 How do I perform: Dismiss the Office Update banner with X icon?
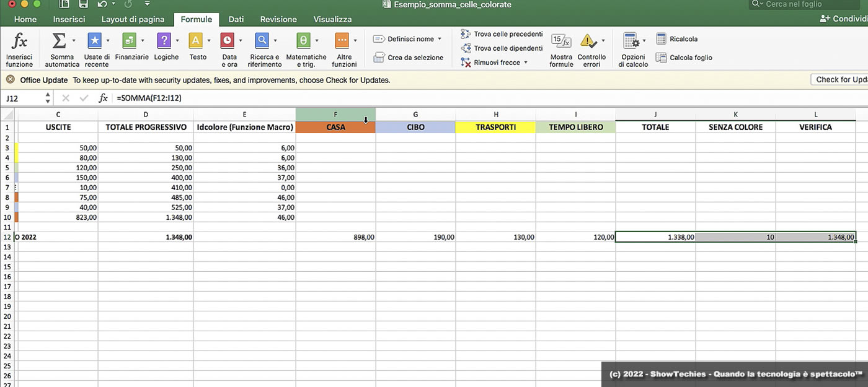(x=10, y=80)
